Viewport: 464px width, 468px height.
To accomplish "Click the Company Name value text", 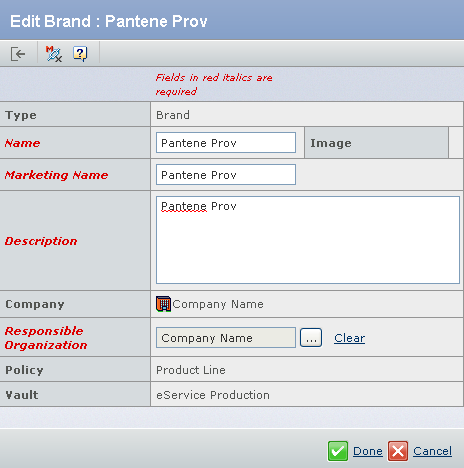I will click(218, 304).
